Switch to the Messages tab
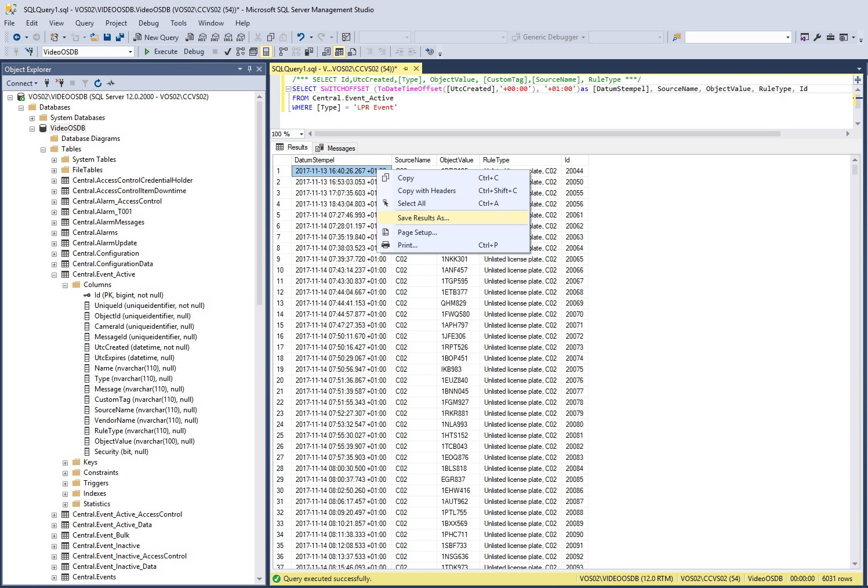868x588 pixels. pos(335,148)
